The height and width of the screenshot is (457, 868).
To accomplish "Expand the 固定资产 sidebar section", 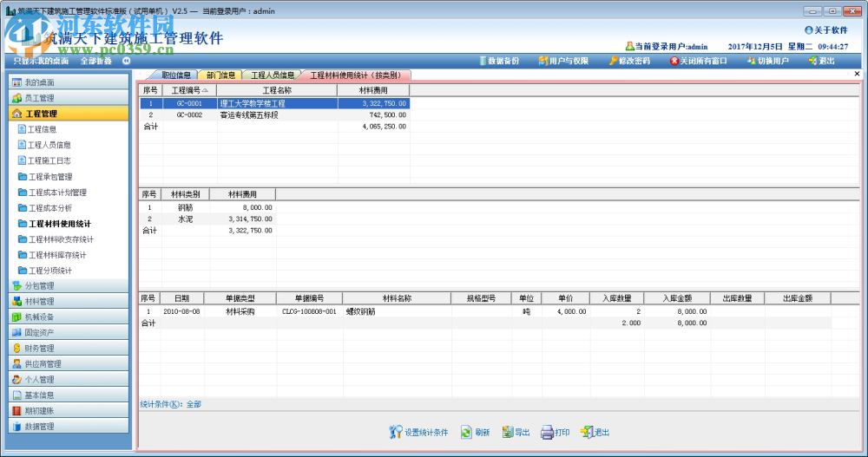I will [69, 332].
